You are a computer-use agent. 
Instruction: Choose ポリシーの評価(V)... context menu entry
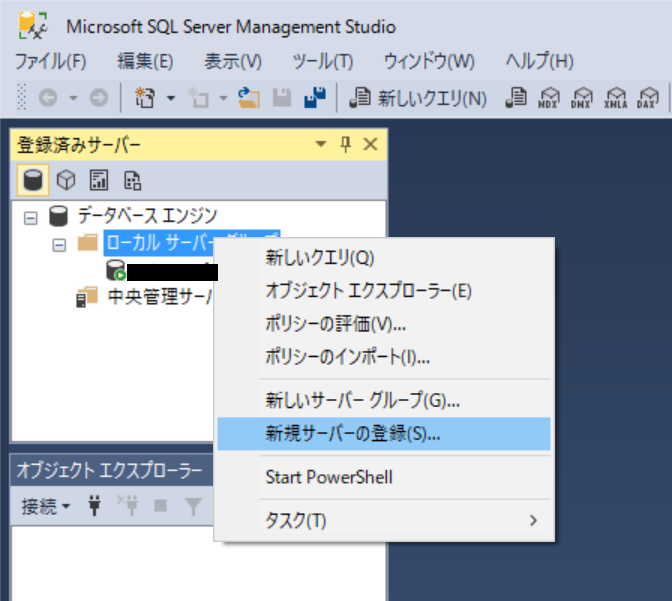click(x=384, y=324)
